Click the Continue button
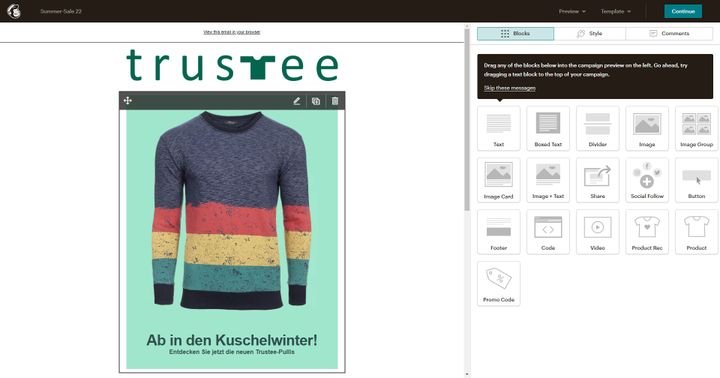Viewport: 720px width, 378px height. [683, 11]
